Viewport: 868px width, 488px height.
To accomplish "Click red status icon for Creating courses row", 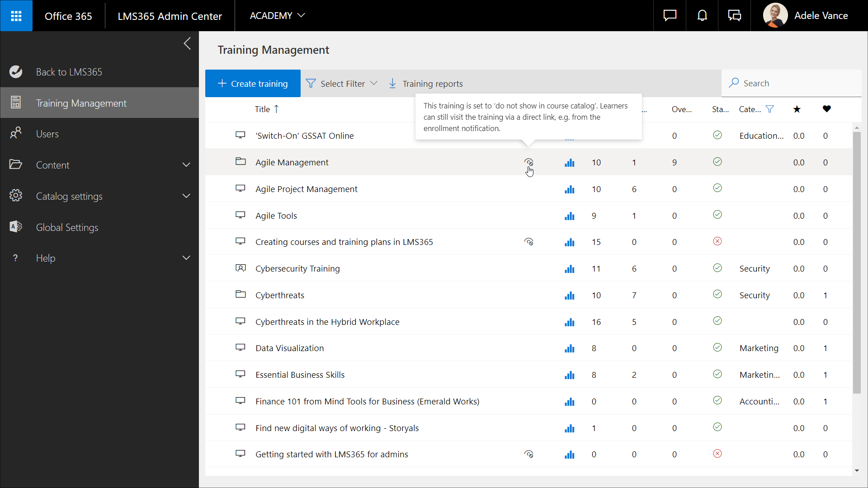I will click(x=717, y=241).
